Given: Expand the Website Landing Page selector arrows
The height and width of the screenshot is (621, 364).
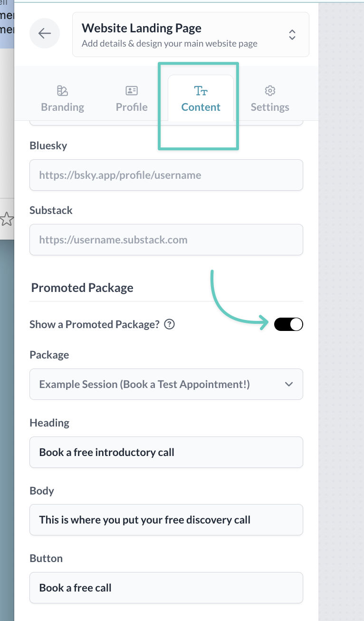Looking at the screenshot, I should [292, 34].
